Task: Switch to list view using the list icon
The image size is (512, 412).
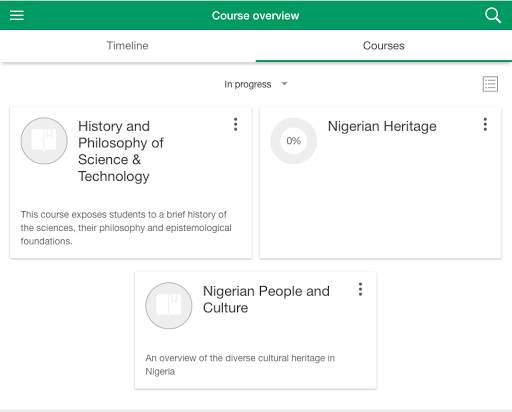Action: pyautogui.click(x=490, y=84)
